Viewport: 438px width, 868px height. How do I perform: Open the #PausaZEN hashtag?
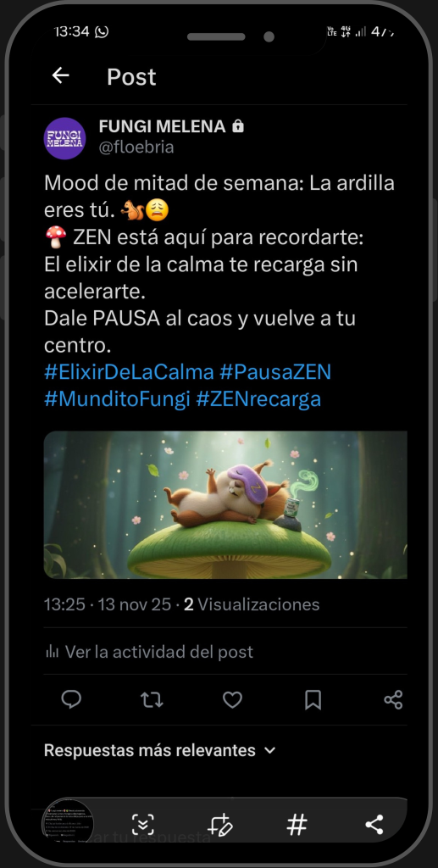[x=274, y=372]
